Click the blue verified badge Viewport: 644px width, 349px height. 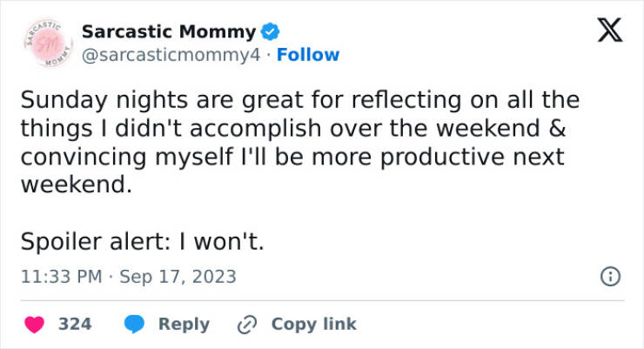271,32
